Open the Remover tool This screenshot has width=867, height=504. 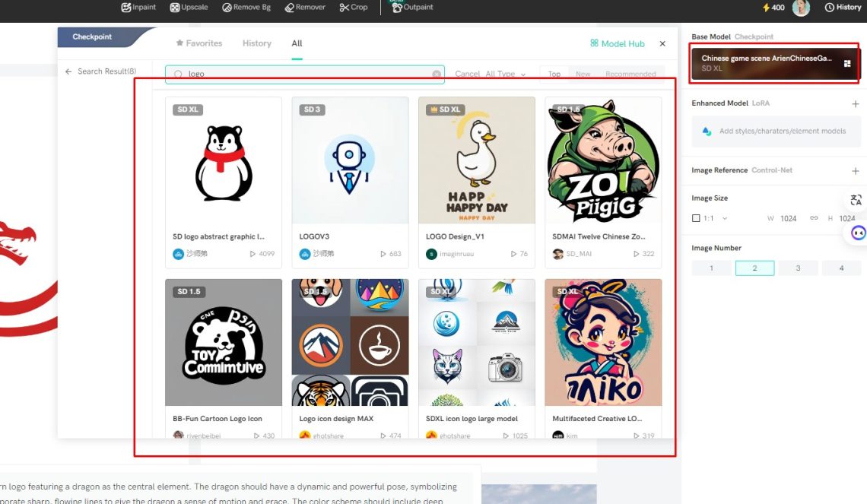point(304,7)
